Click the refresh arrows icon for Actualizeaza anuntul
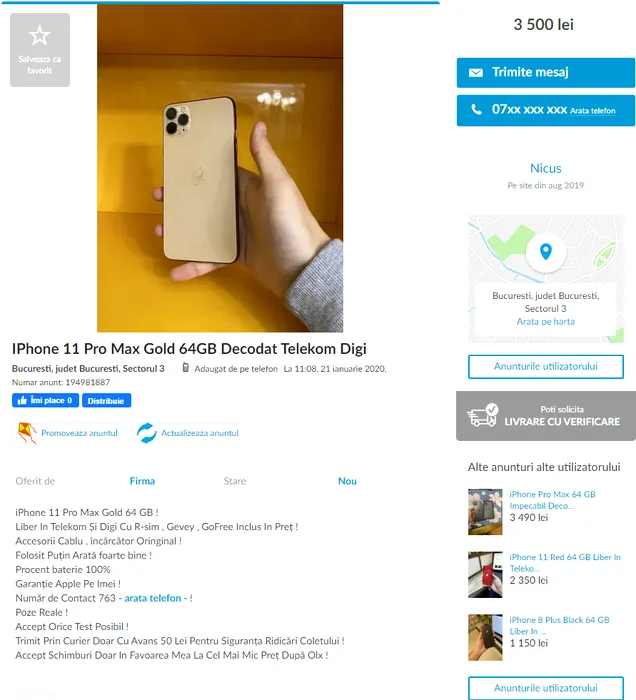The height and width of the screenshot is (700, 636). pos(147,433)
